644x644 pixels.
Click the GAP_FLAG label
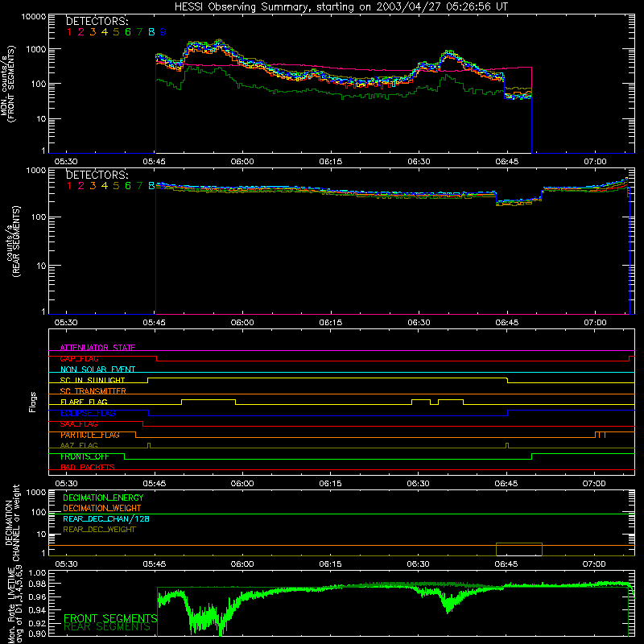79,358
